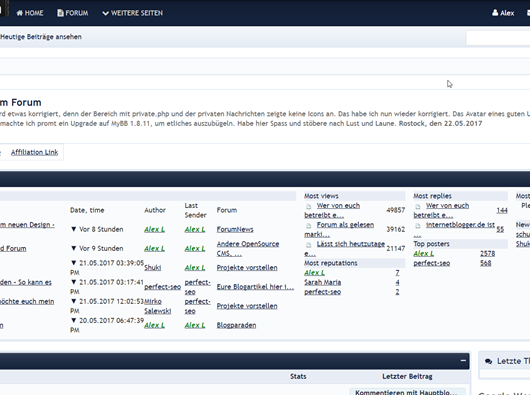Click the 144 replies count
The image size is (530, 395).
click(502, 210)
